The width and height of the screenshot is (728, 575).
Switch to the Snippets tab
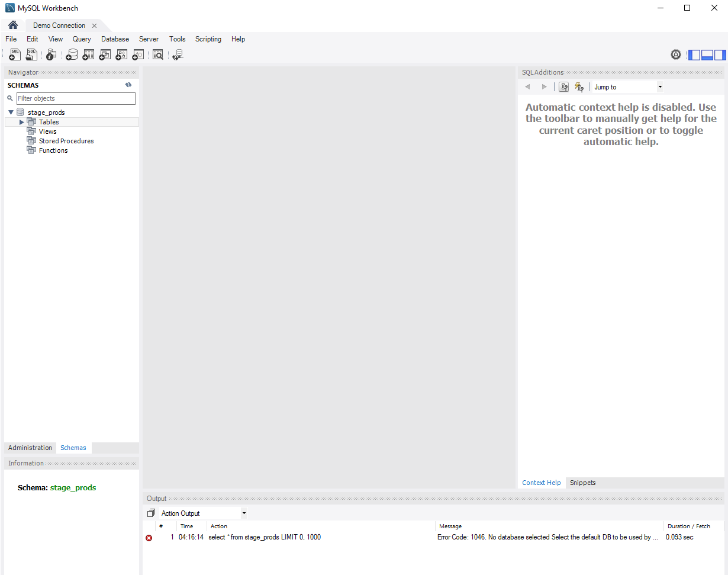pos(582,483)
